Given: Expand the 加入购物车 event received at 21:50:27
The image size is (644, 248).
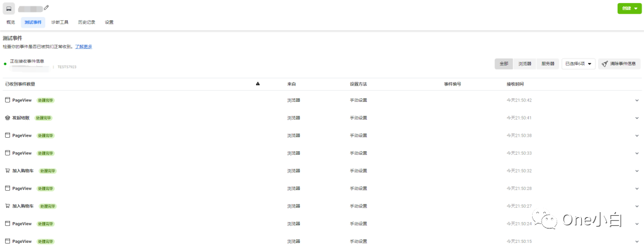Looking at the screenshot, I should [x=637, y=206].
